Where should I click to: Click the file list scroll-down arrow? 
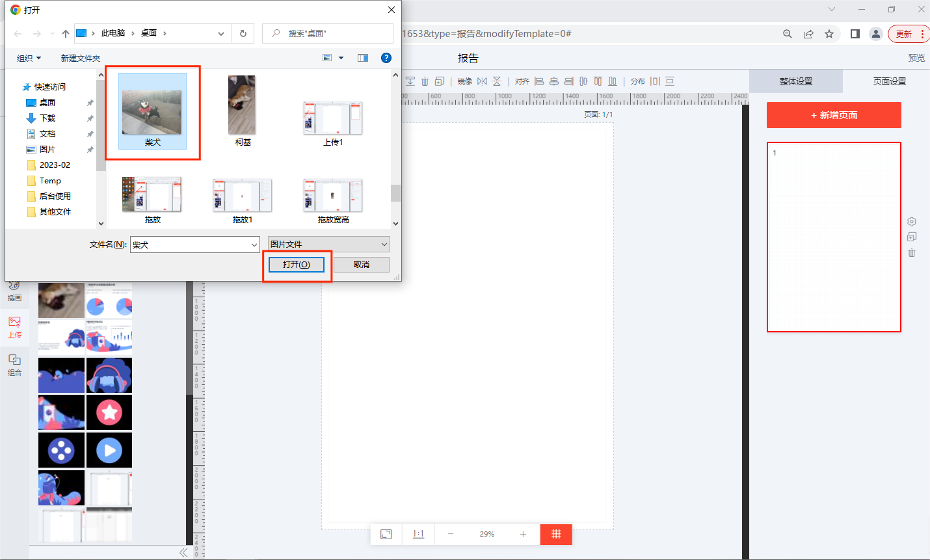tap(395, 223)
